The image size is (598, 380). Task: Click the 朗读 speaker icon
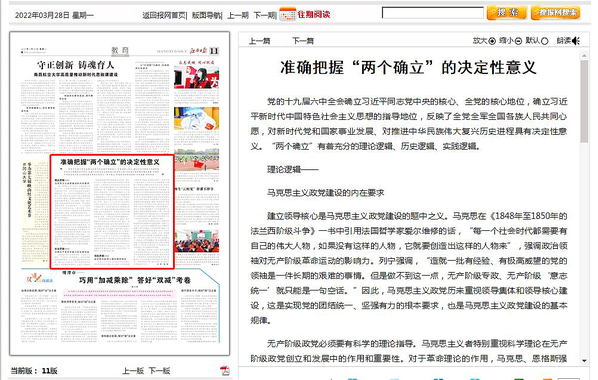[576, 41]
